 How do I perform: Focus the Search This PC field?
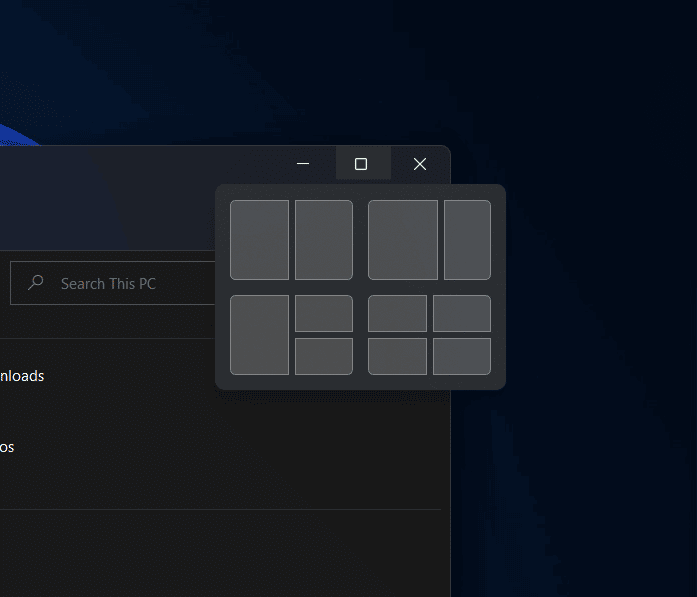[x=113, y=283]
